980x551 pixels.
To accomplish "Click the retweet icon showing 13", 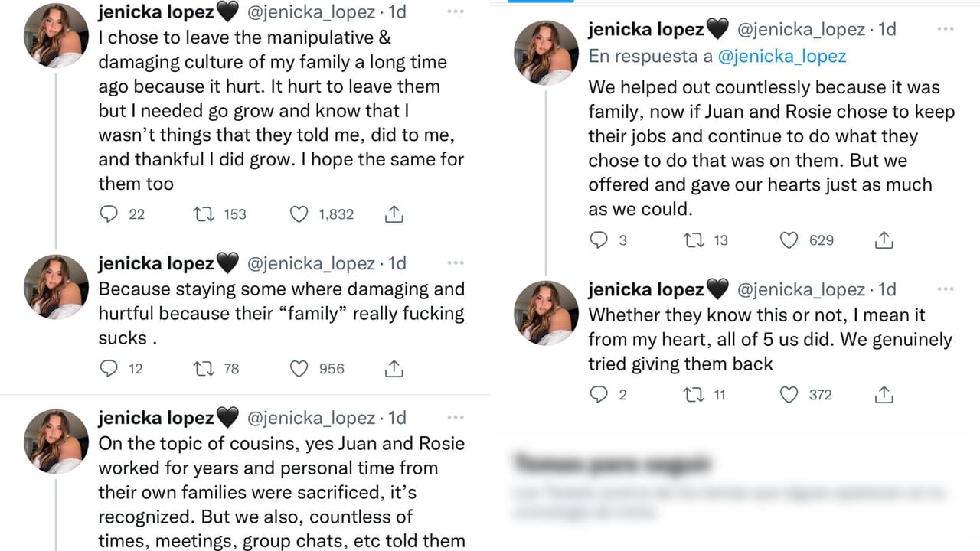I will [693, 240].
